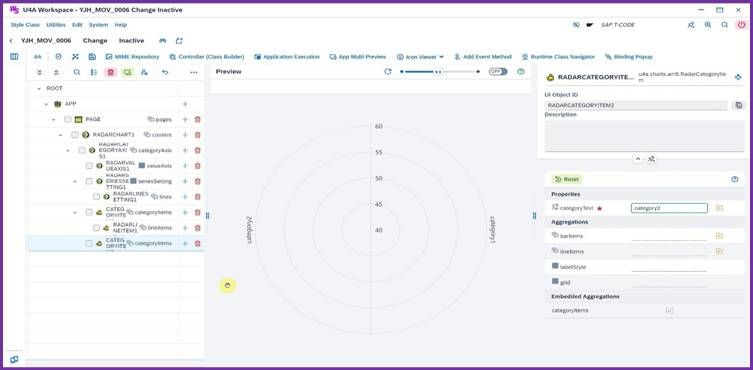Click the pink delete icon in tree toolbar
The width and height of the screenshot is (753, 370).
pyautogui.click(x=111, y=72)
